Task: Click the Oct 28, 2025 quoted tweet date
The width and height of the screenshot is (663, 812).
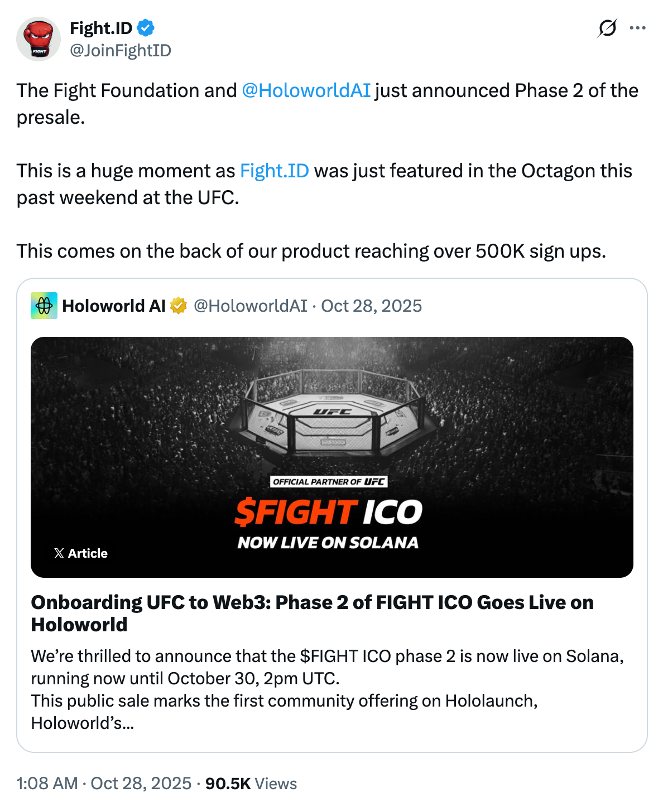Action: point(371,306)
